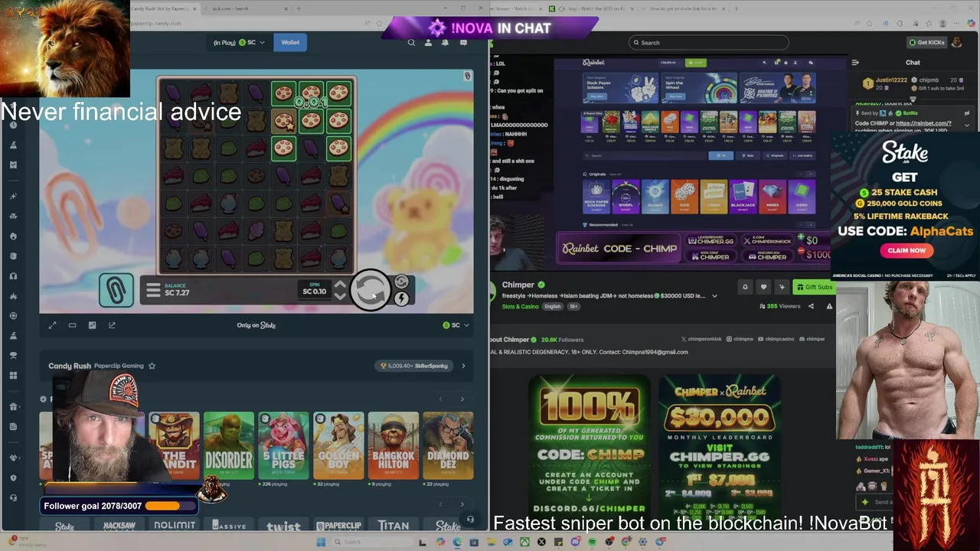
Task: Open Stake chat bubble icon in header
Action: 463,43
